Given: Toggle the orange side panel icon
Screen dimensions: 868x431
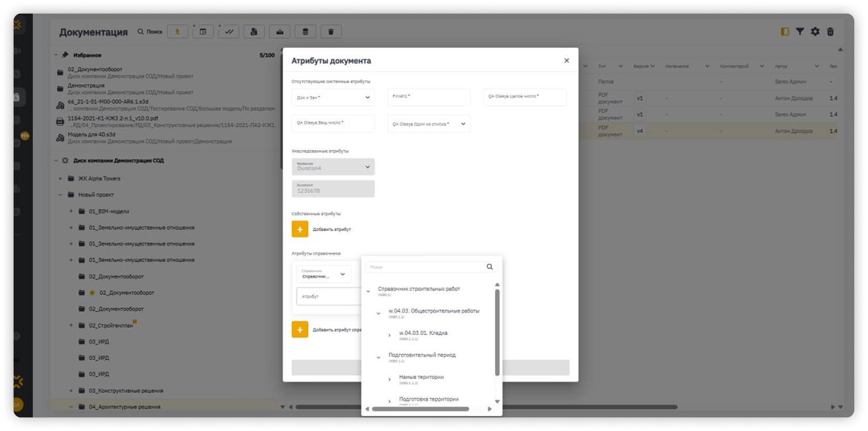Looking at the screenshot, I should (784, 32).
